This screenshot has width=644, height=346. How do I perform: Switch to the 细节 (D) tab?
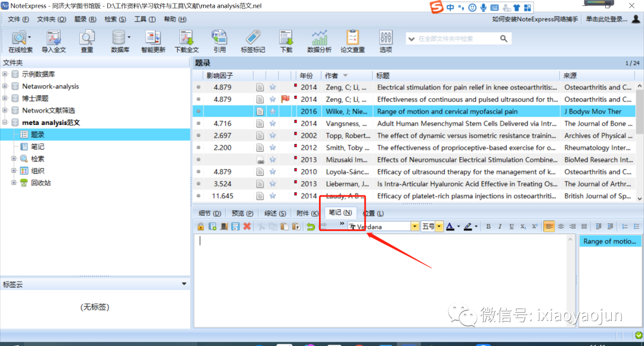(x=210, y=213)
